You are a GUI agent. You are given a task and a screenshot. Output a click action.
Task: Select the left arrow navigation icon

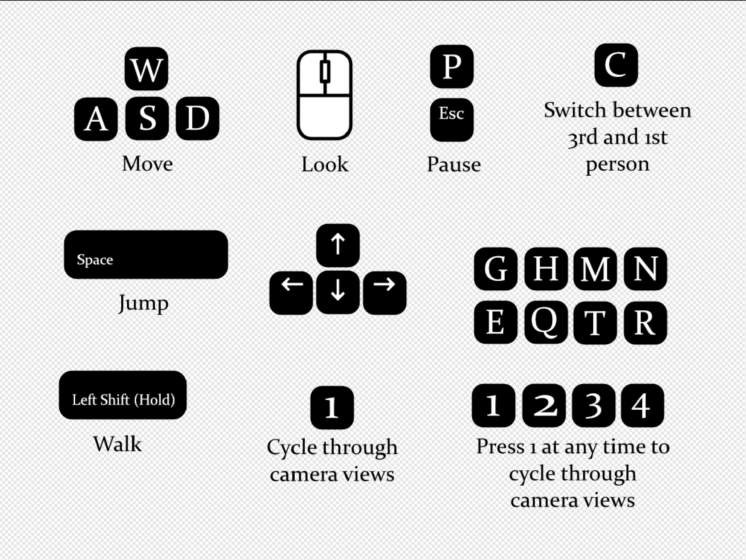(292, 286)
